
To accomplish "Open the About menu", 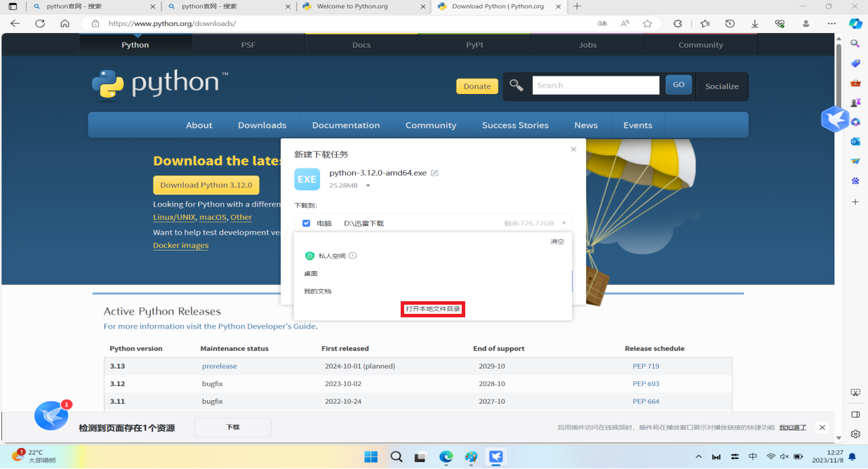I will (199, 125).
